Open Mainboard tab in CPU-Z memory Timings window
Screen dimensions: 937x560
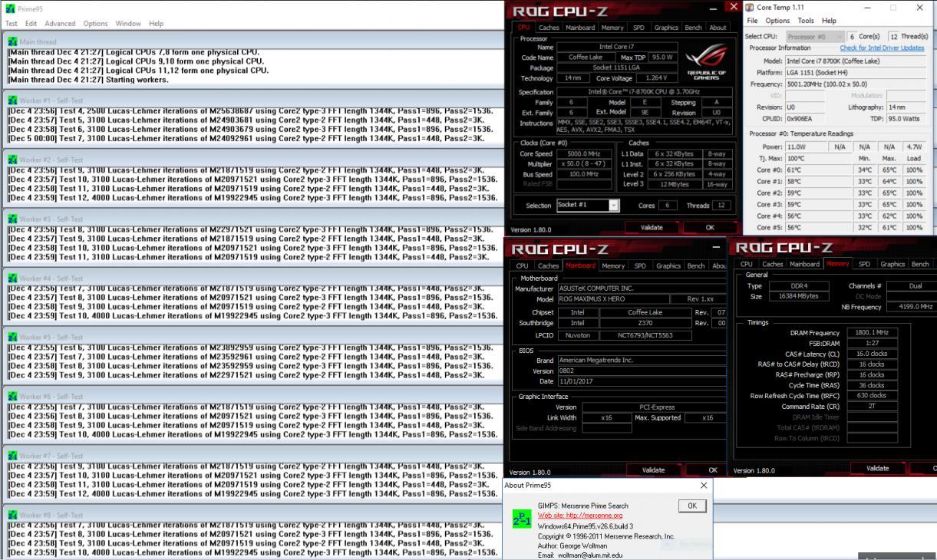pyautogui.click(x=805, y=264)
